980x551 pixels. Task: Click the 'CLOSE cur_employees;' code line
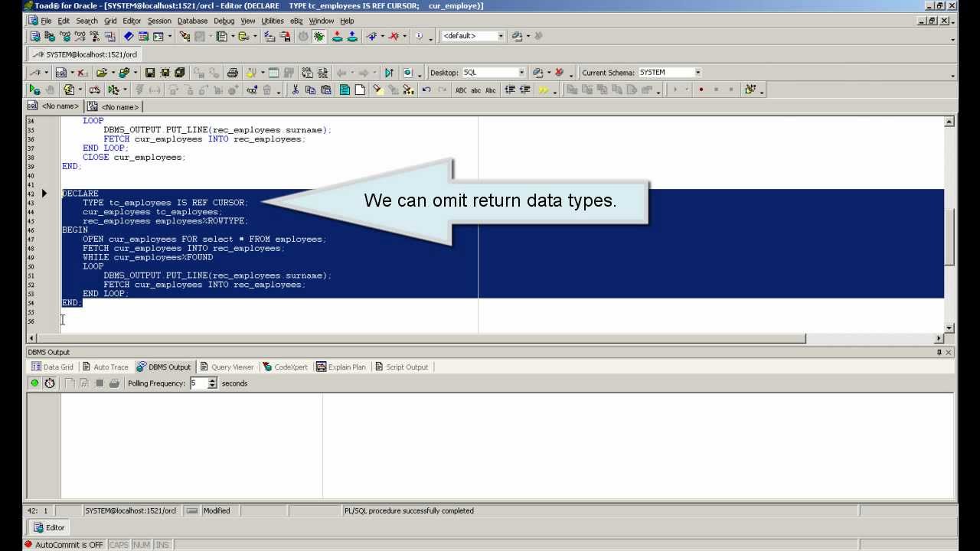click(134, 157)
